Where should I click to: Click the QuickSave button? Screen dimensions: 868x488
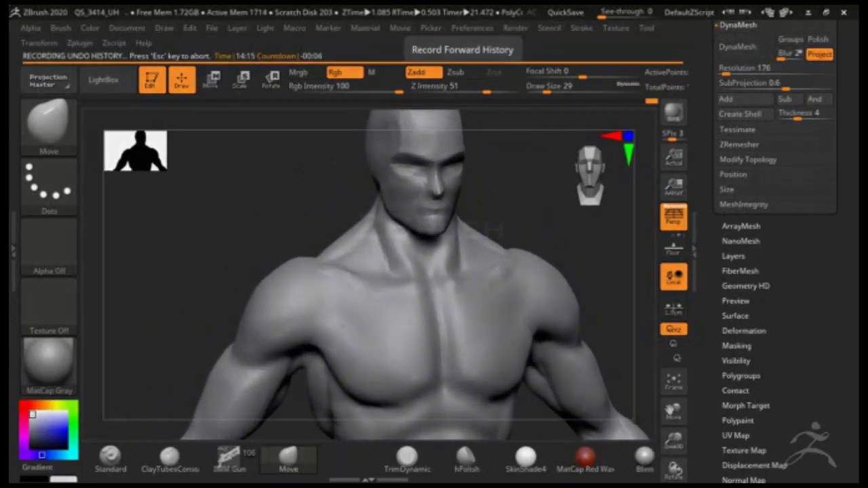(566, 12)
